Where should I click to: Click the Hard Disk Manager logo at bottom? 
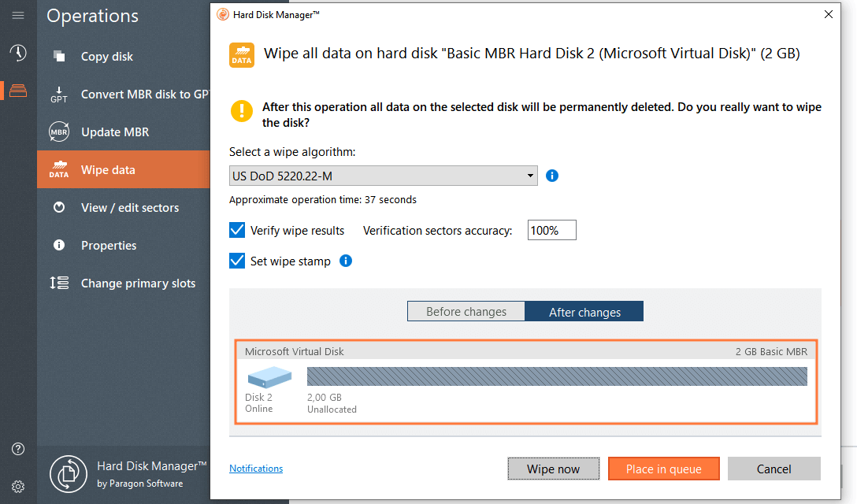69,474
